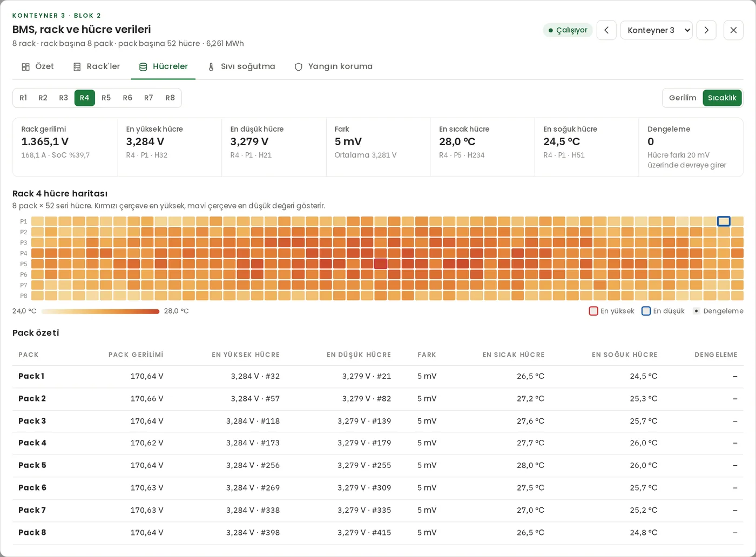Click the En yüksek legend marker
Viewport: 756px width, 557px height.
coord(593,311)
